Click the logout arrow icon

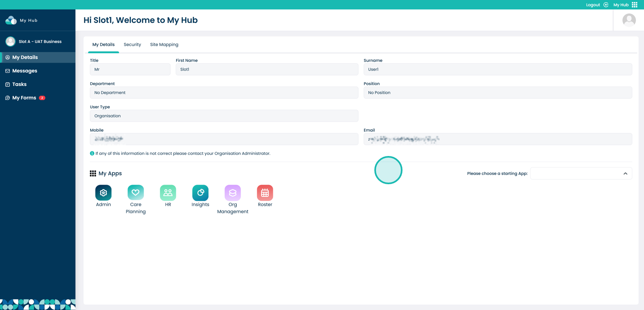tap(606, 5)
